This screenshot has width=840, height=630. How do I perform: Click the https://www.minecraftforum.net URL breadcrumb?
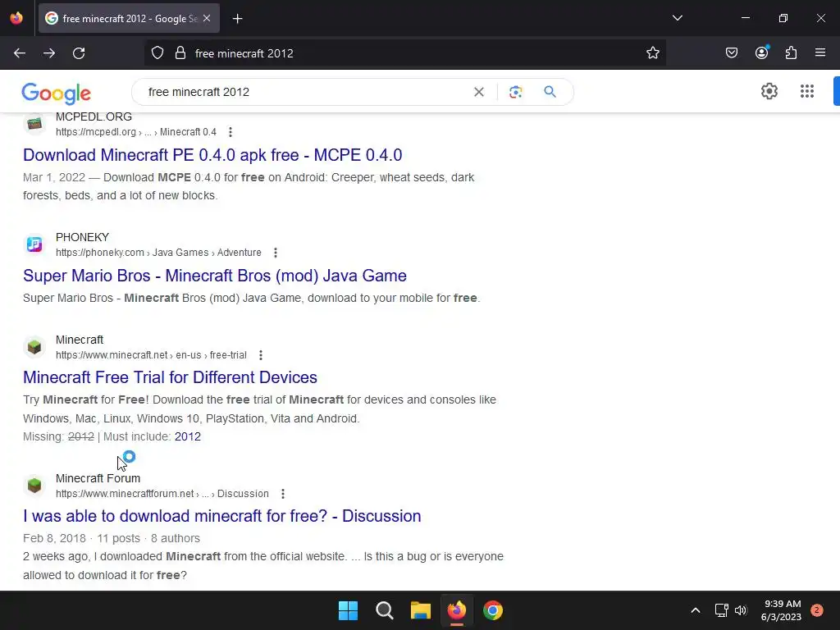[162, 493]
